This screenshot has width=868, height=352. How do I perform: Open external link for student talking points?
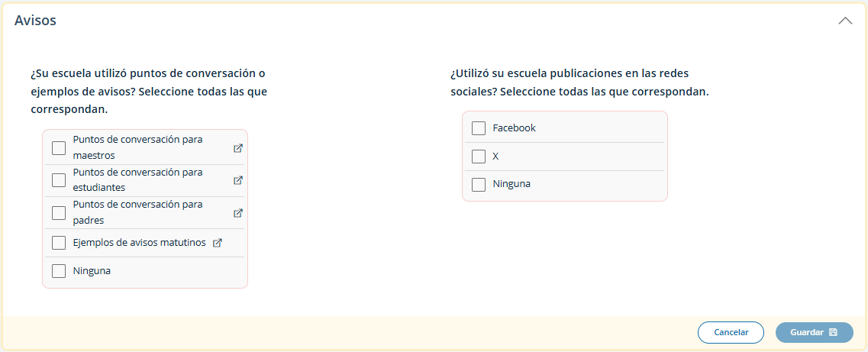(238, 180)
